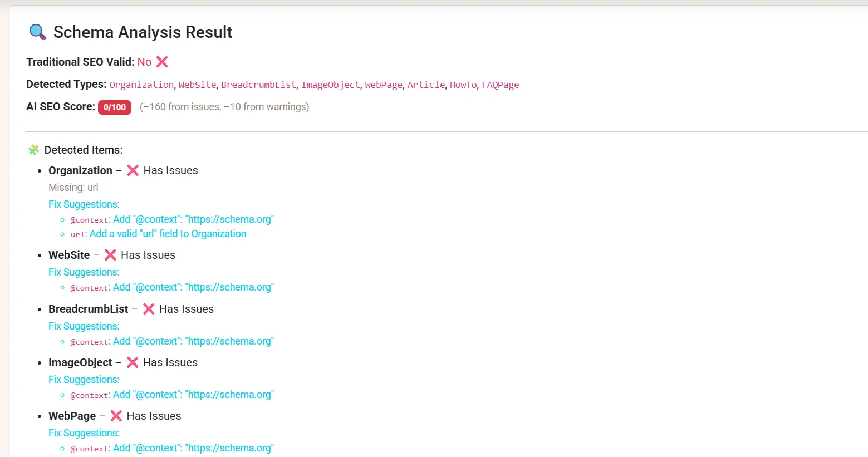Click the WebPage item name

pos(72,416)
